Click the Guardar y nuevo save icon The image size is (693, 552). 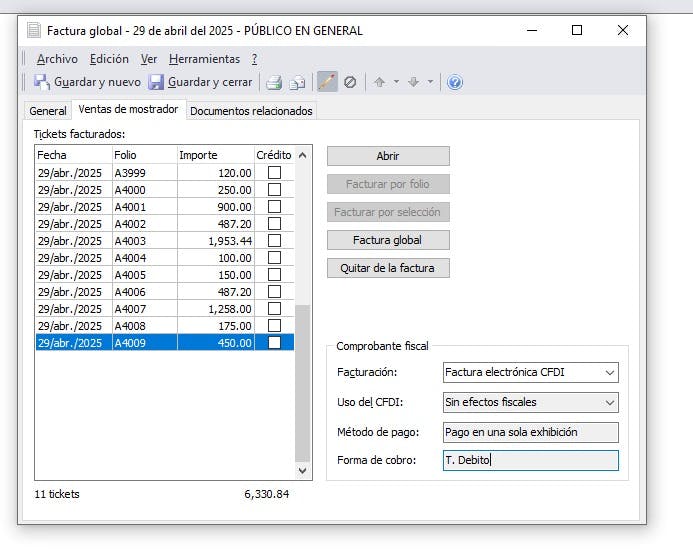click(42, 82)
